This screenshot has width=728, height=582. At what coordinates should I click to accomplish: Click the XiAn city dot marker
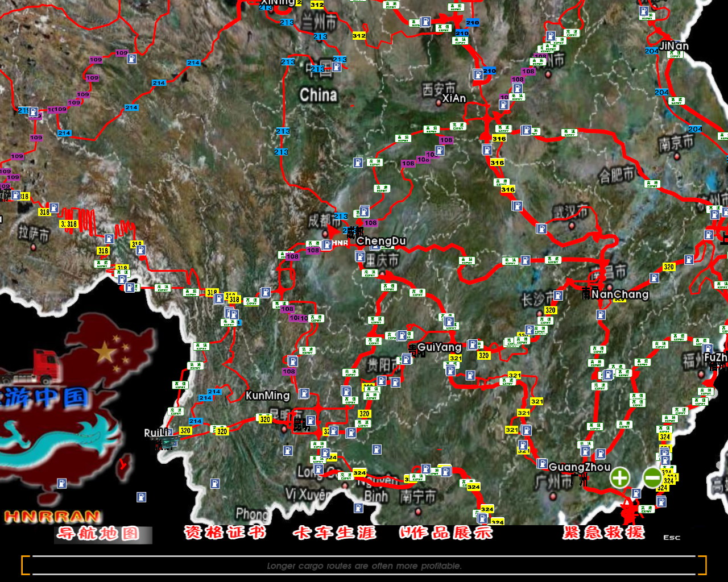tap(439, 102)
